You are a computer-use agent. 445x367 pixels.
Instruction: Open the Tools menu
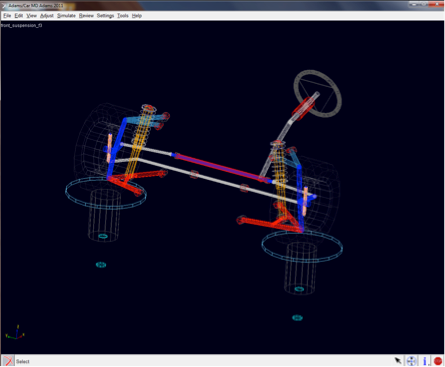point(123,16)
